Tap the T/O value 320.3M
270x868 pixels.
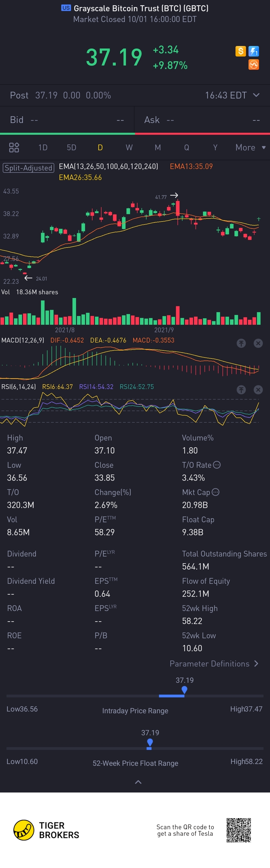click(x=20, y=505)
